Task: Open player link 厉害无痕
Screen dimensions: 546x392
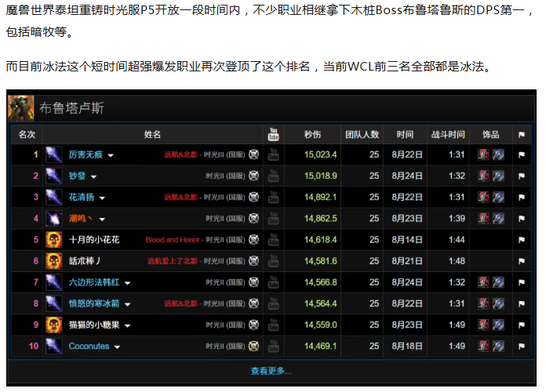Action: click(86, 154)
